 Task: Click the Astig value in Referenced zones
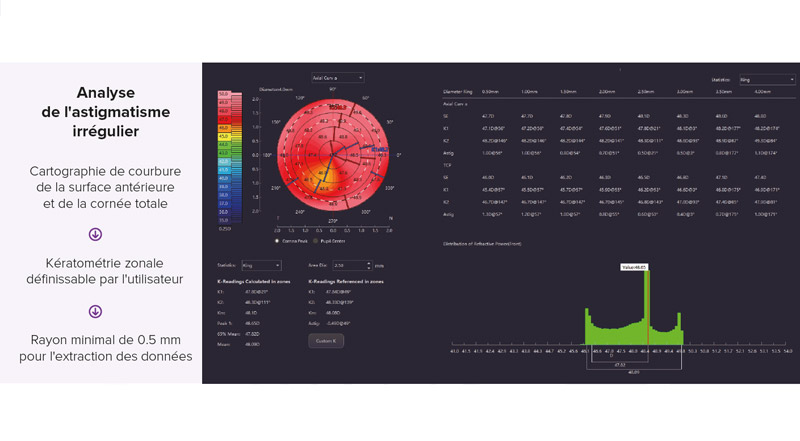click(338, 324)
